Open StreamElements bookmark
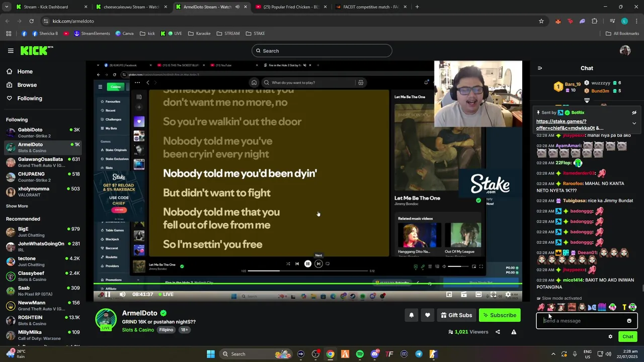The image size is (644, 362). coord(92,34)
